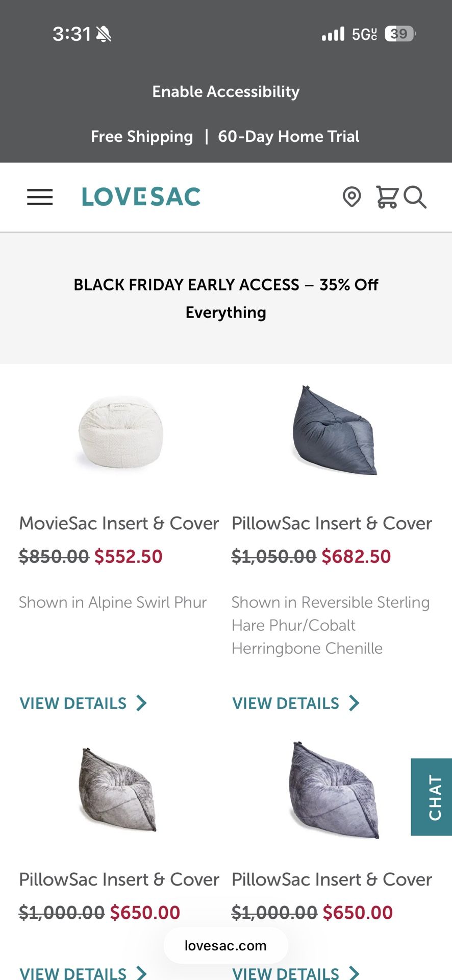Tap the silent mode bell icon
Screen dimensions: 452x980
pos(104,34)
